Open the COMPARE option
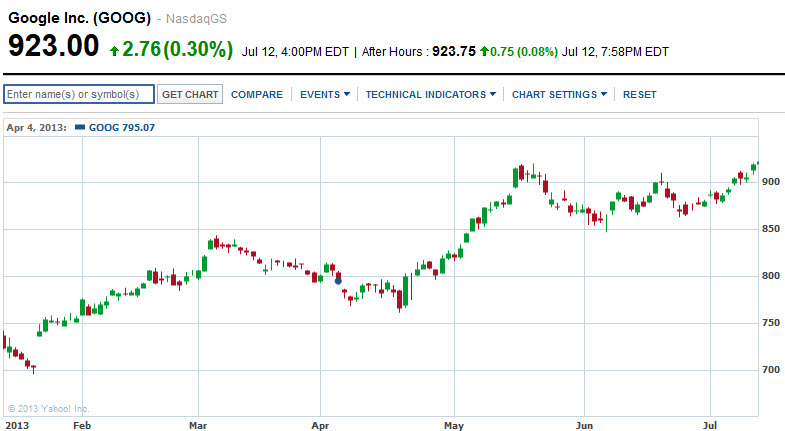Screen dimensions: 785x431 click(257, 95)
